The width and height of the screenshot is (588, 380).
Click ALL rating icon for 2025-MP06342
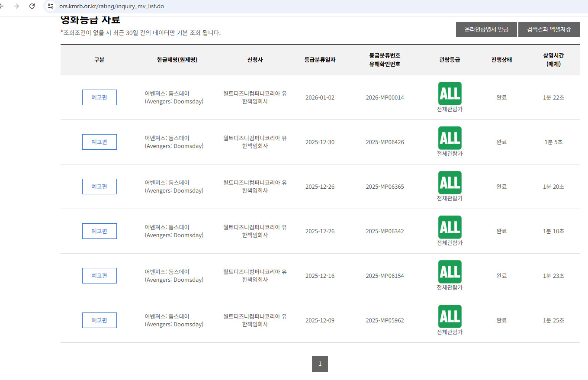coord(450,227)
